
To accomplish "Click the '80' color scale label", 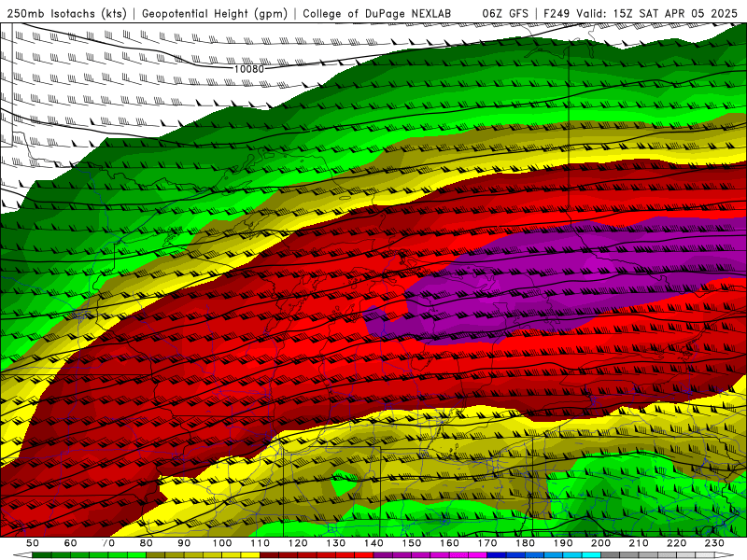I will click(147, 543).
